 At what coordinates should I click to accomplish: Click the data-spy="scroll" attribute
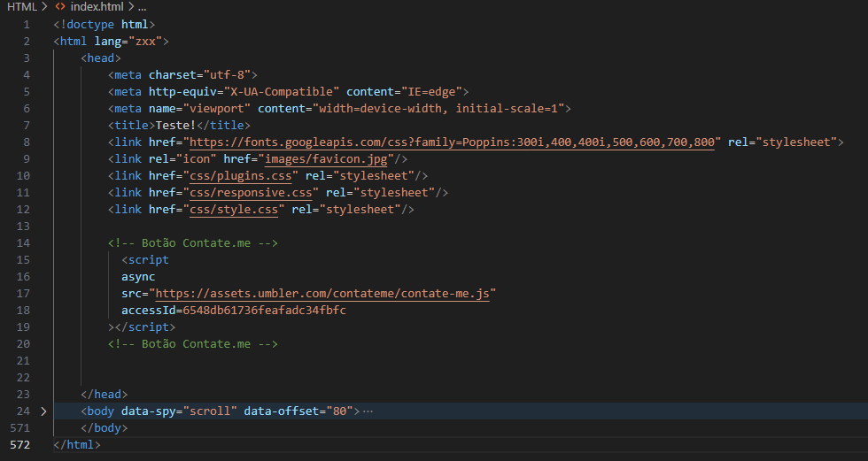179,411
